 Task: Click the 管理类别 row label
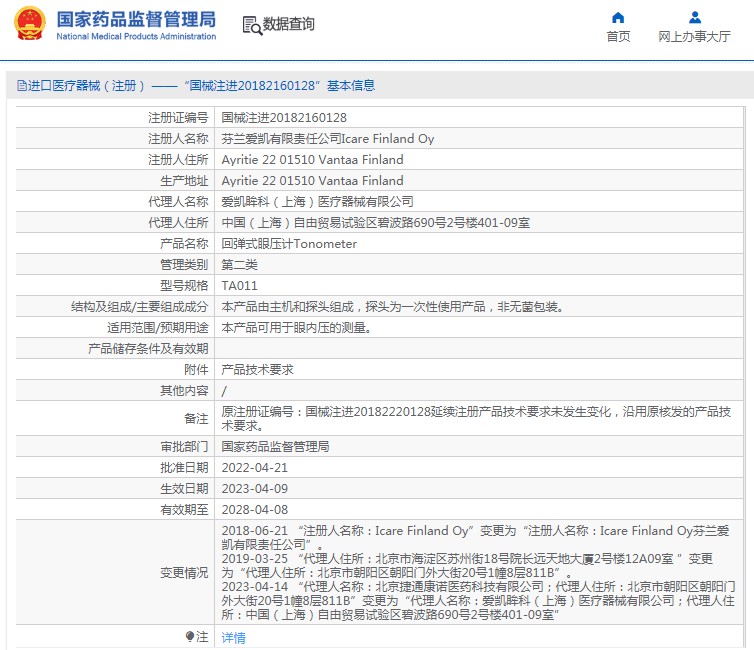184,265
